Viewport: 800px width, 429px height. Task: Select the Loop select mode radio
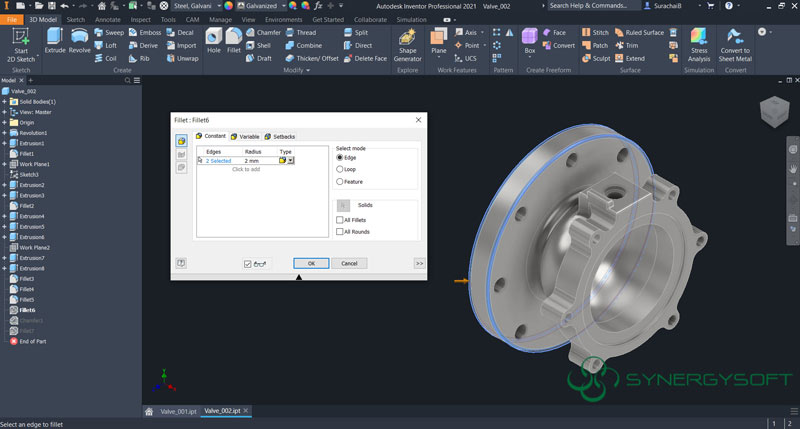pyautogui.click(x=339, y=169)
